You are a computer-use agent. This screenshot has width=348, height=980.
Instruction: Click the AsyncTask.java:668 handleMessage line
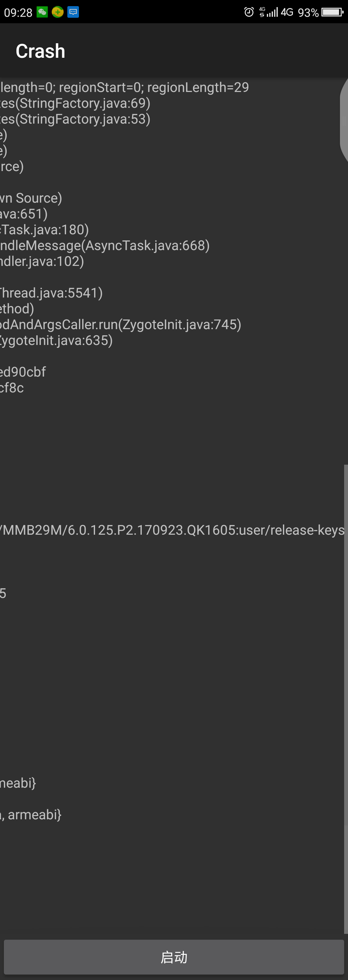pyautogui.click(x=105, y=246)
